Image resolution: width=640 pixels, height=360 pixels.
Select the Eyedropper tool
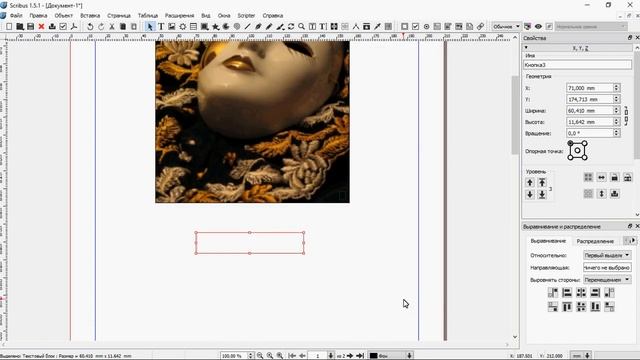tap(378, 27)
